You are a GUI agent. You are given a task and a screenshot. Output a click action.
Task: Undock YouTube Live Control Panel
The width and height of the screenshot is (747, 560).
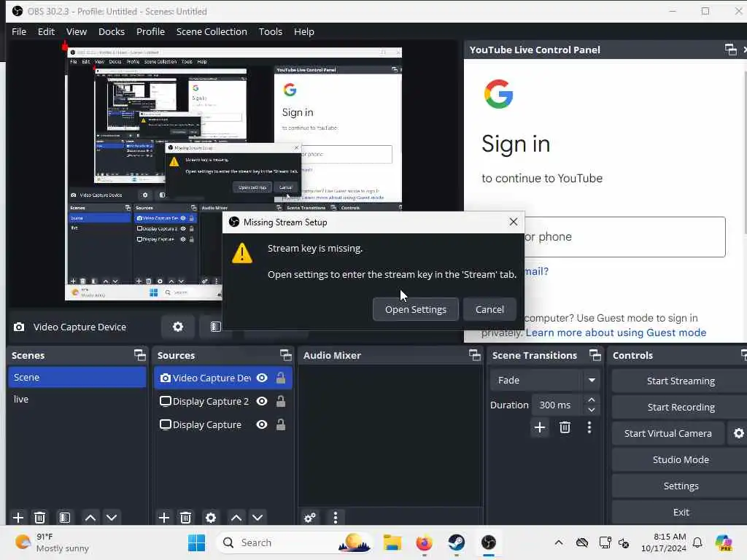(x=730, y=50)
